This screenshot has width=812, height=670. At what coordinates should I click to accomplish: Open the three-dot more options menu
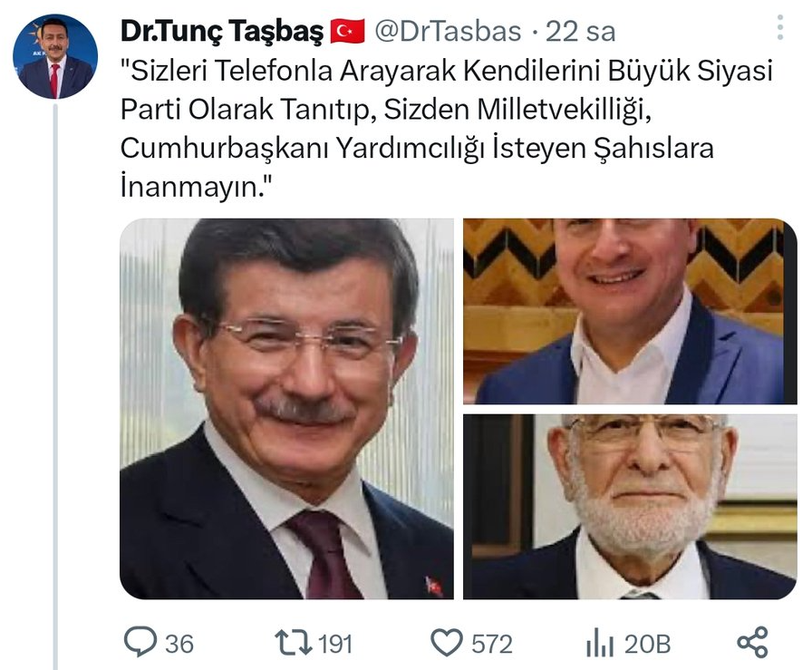[x=780, y=28]
